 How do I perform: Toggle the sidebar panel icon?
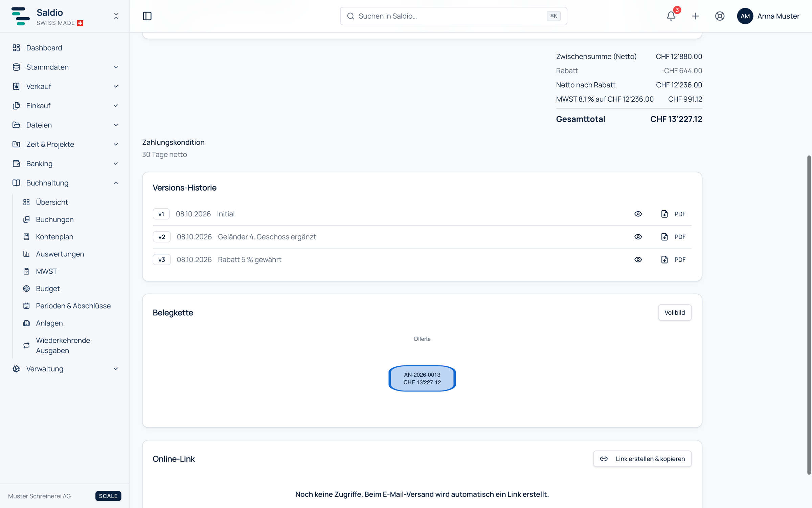click(147, 16)
